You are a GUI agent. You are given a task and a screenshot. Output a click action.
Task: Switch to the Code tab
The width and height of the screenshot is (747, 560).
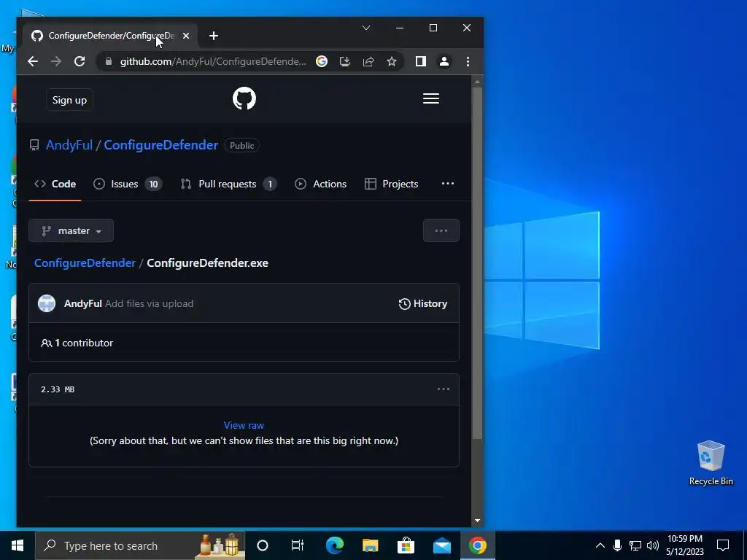55,184
